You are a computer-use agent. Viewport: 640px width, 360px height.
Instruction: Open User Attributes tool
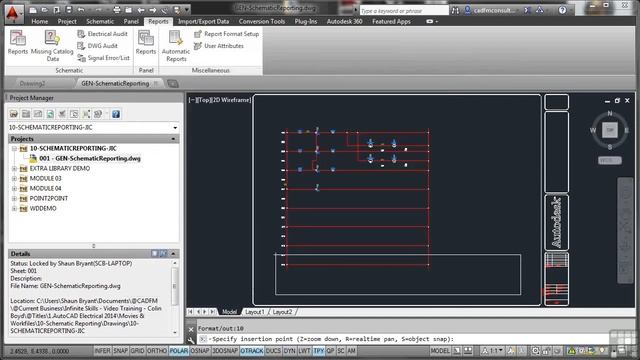tap(219, 46)
